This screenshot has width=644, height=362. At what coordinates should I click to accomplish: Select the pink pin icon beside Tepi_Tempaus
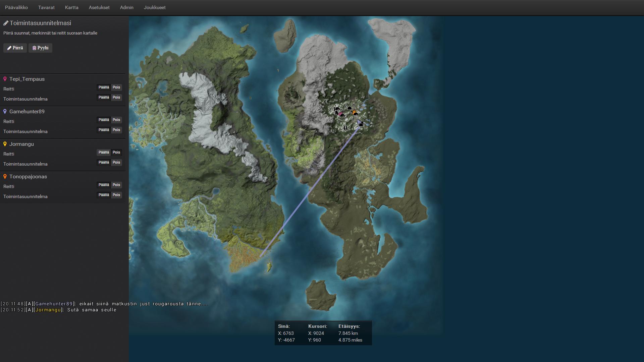pyautogui.click(x=5, y=79)
